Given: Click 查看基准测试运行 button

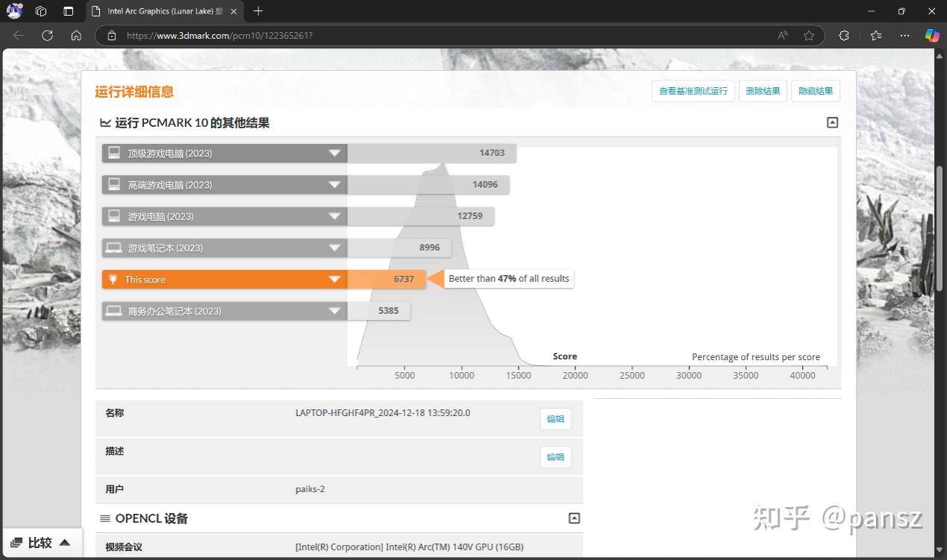Looking at the screenshot, I should [x=693, y=91].
